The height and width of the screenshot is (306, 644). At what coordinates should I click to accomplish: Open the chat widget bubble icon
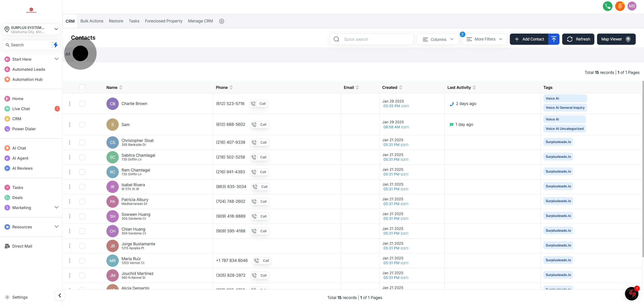631,293
